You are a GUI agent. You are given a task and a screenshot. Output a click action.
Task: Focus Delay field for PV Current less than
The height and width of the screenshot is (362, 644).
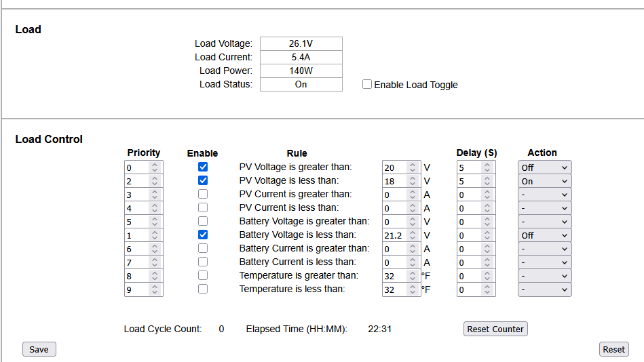click(x=476, y=208)
